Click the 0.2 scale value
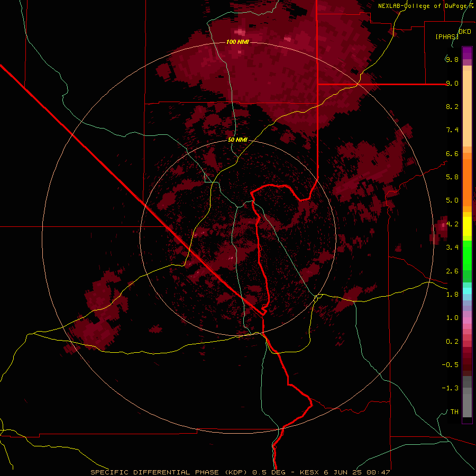Screen dimensions: 476x476 tap(452, 342)
